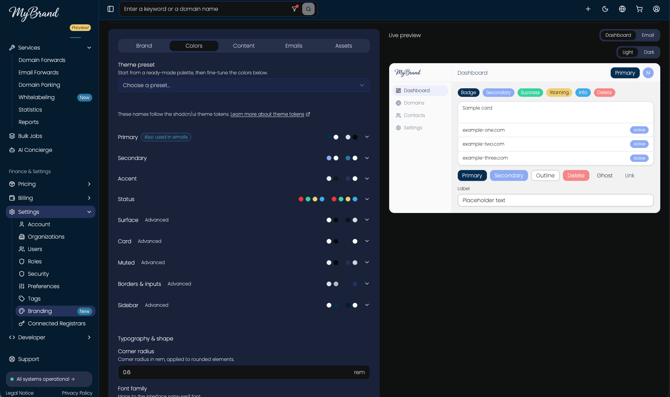This screenshot has width=670, height=397.
Task: Toggle the sidebar panel icon
Action: click(110, 9)
